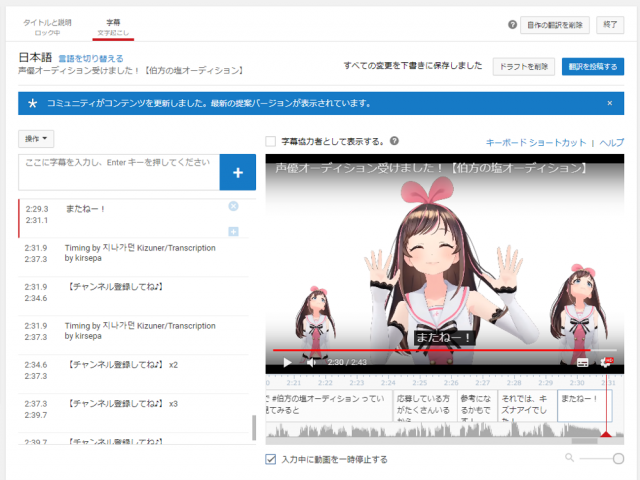Click the video title overlay text in player
The height and width of the screenshot is (480, 640).
pyautogui.click(x=431, y=168)
